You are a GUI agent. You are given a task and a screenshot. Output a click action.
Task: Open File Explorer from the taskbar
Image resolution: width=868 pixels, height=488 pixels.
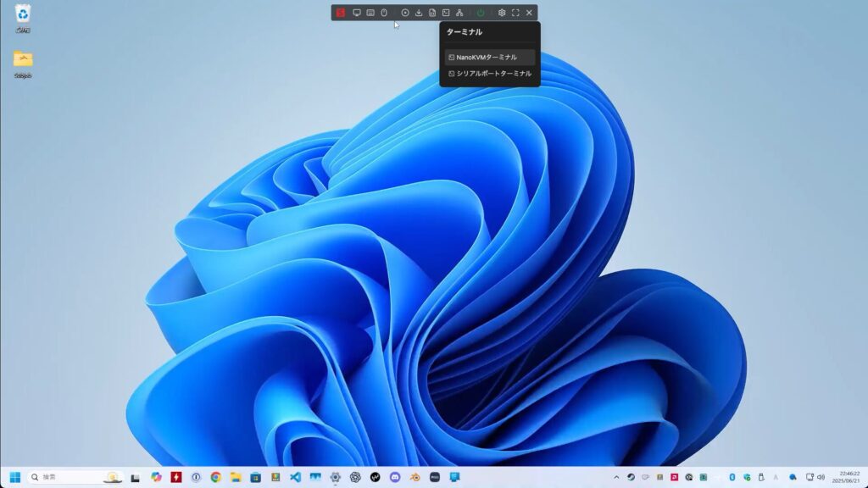point(236,477)
